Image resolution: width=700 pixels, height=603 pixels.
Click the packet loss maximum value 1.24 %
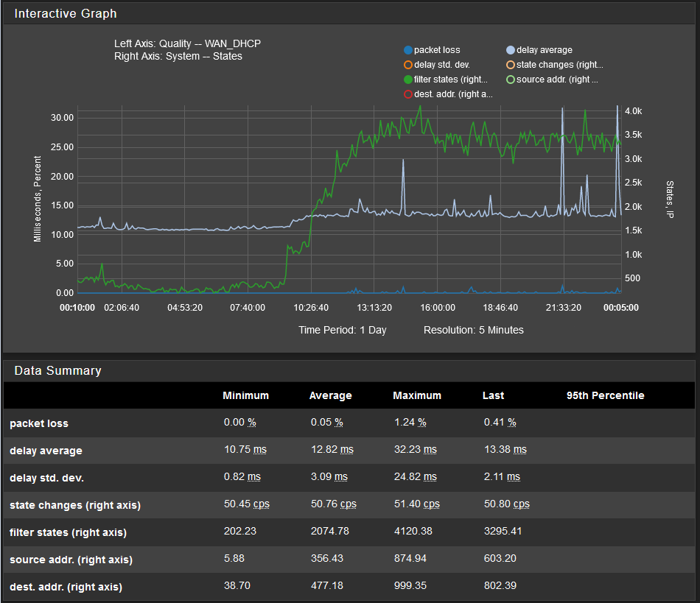click(410, 423)
